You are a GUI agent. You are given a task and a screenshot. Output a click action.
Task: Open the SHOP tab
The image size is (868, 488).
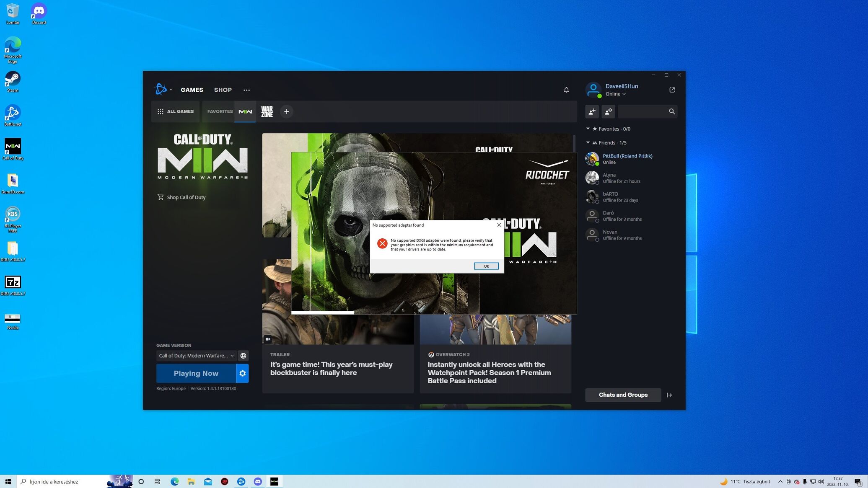pos(223,90)
